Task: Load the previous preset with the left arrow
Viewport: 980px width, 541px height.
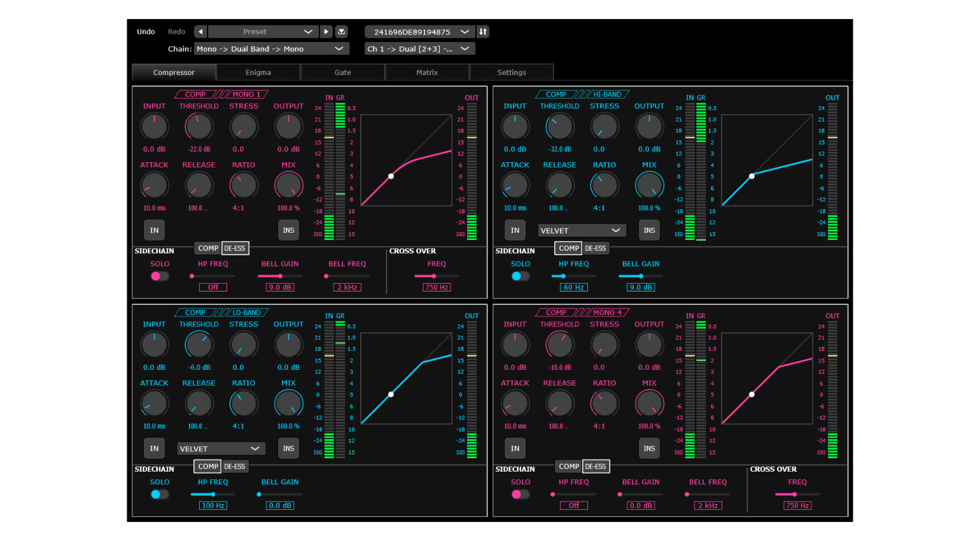Action: coord(200,32)
